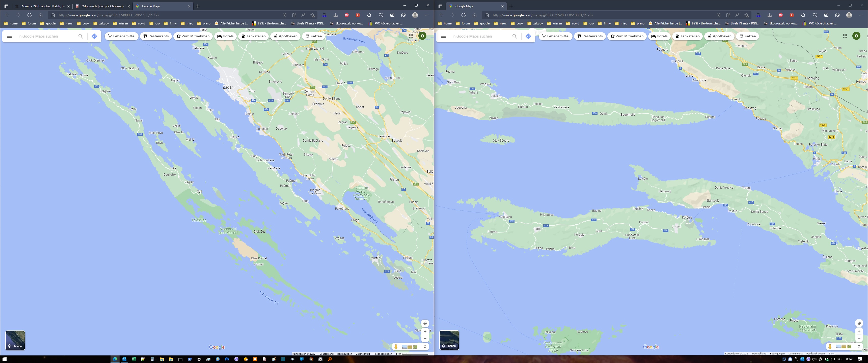
Task: Switch to the Cro.pl Chorwacja tab
Action: click(102, 6)
